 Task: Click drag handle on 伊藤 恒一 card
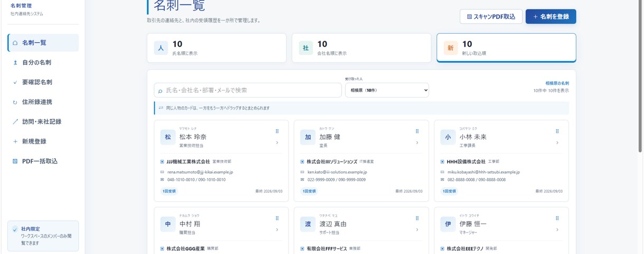pyautogui.click(x=557, y=218)
